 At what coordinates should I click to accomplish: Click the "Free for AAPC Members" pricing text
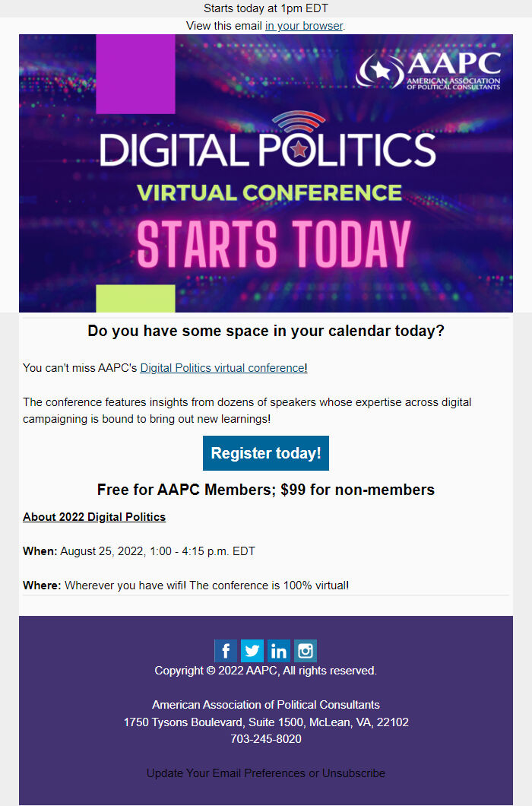coord(266,490)
